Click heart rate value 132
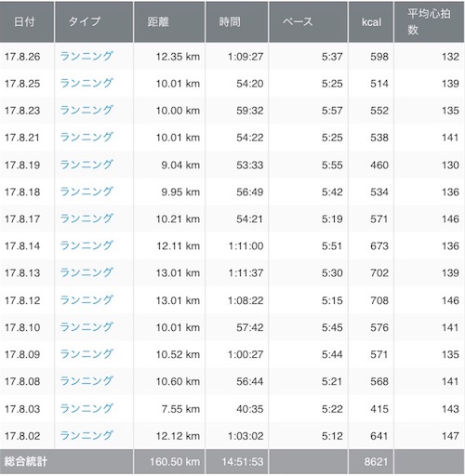 coord(450,57)
